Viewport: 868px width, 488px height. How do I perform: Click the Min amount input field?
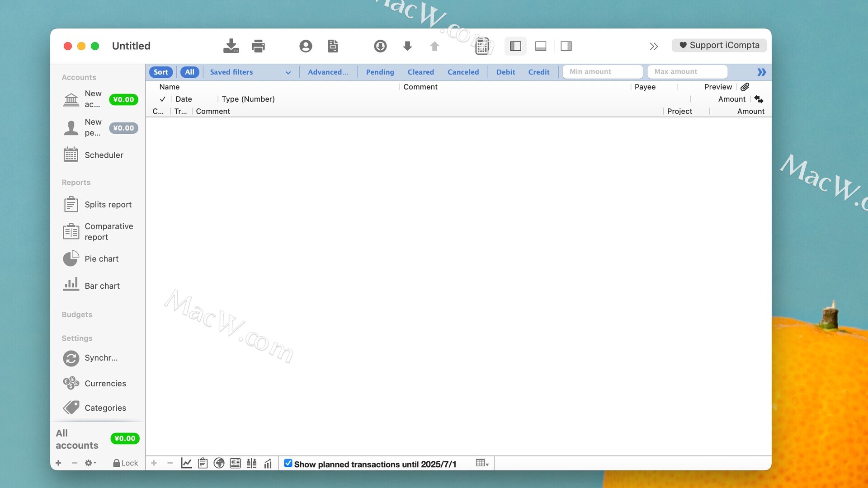coord(602,71)
